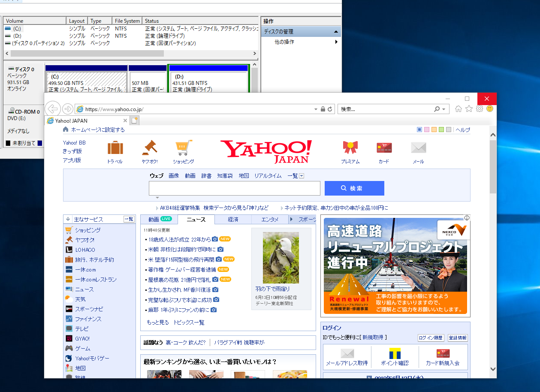
Task: Click the browser Back arrow button
Action: coord(52,109)
